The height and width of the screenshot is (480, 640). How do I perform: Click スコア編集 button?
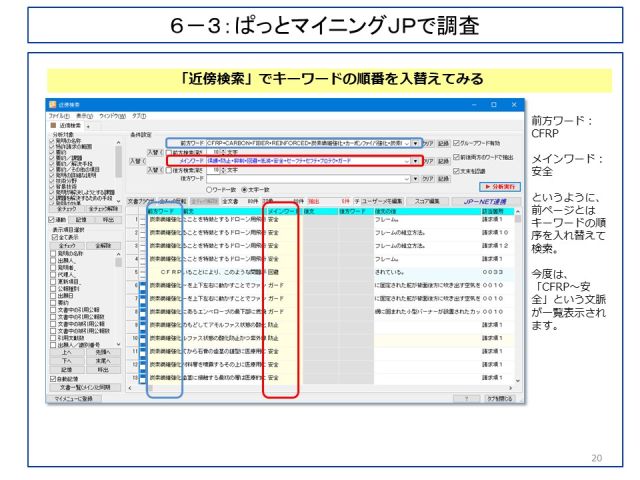(427, 202)
